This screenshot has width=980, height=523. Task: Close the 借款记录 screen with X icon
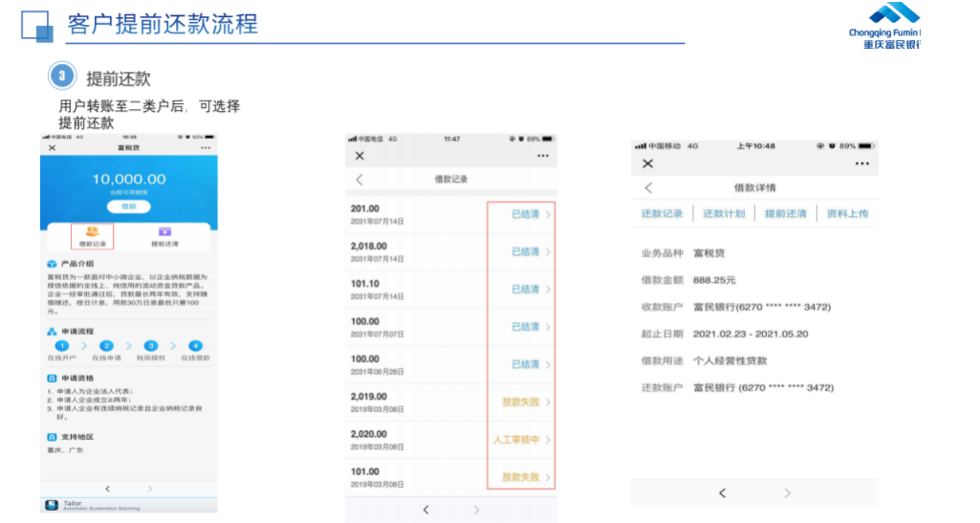pos(359,156)
